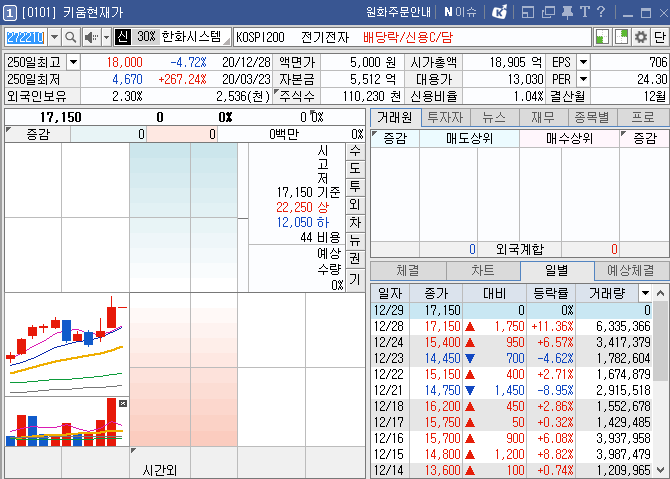670x479 pixels.
Task: Click the 도 side button
Action: coord(355,168)
